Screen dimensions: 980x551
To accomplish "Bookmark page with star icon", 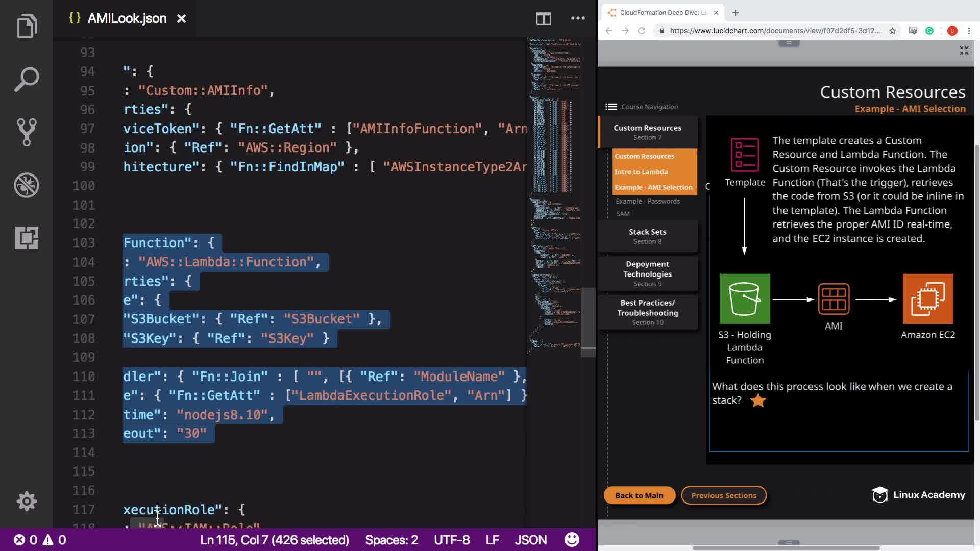I will pyautogui.click(x=892, y=31).
